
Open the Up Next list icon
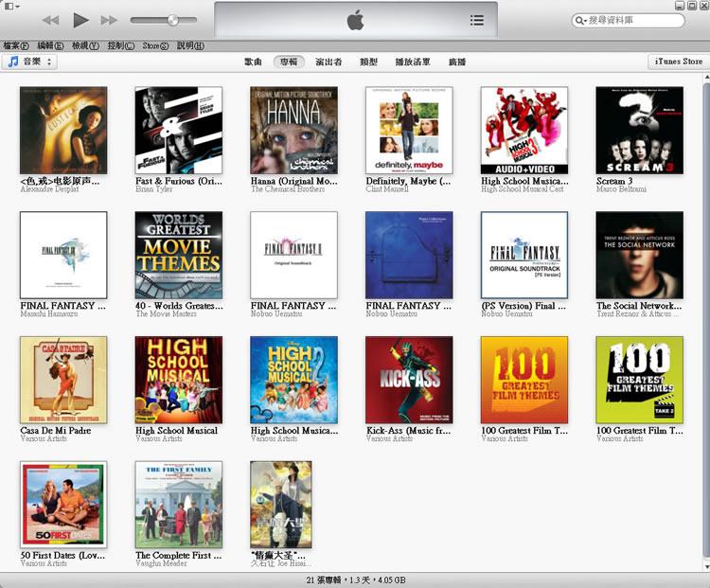pos(476,20)
